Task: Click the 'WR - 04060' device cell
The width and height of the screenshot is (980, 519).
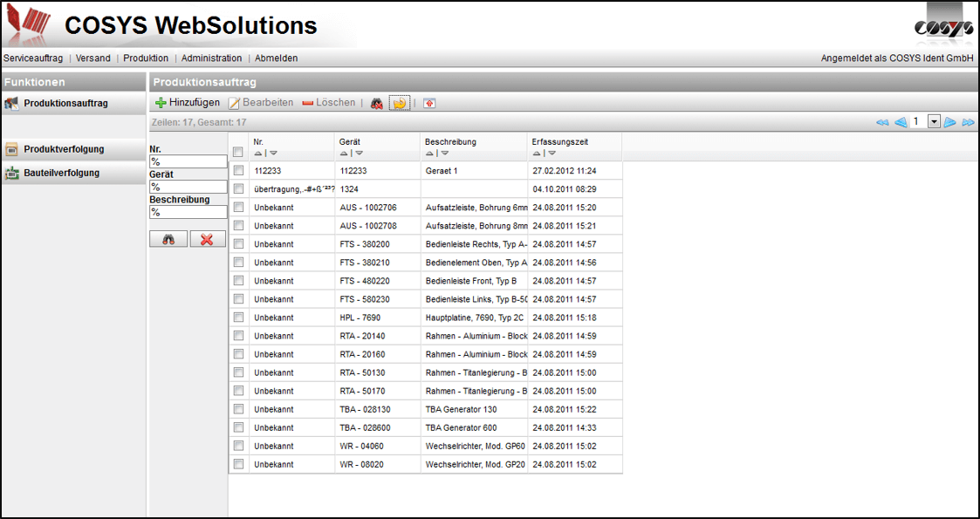Action: tap(378, 446)
